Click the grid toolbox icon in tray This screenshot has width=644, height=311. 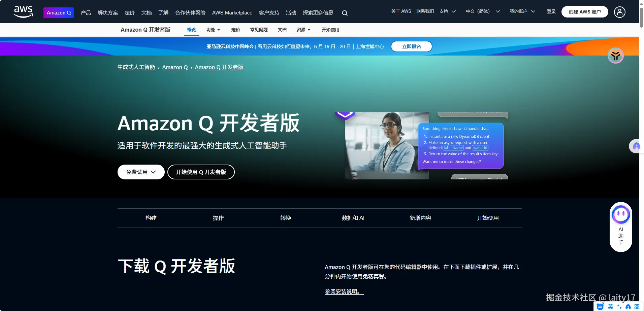637,307
